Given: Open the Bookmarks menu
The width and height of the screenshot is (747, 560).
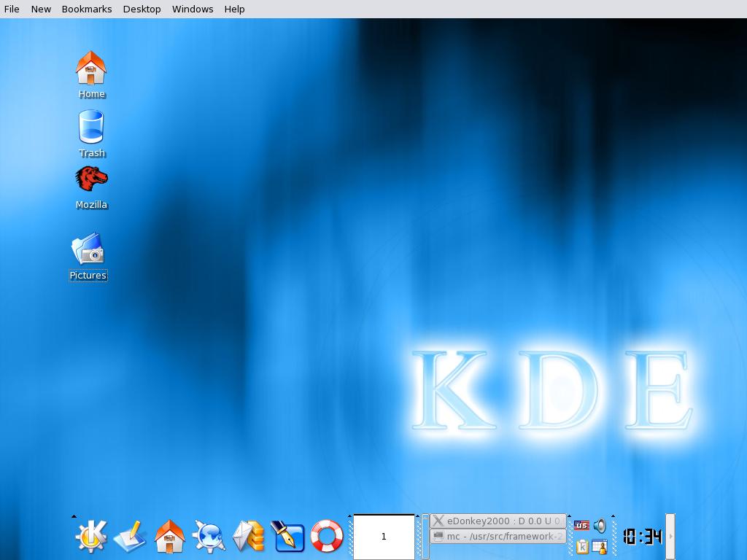Looking at the screenshot, I should (x=86, y=9).
